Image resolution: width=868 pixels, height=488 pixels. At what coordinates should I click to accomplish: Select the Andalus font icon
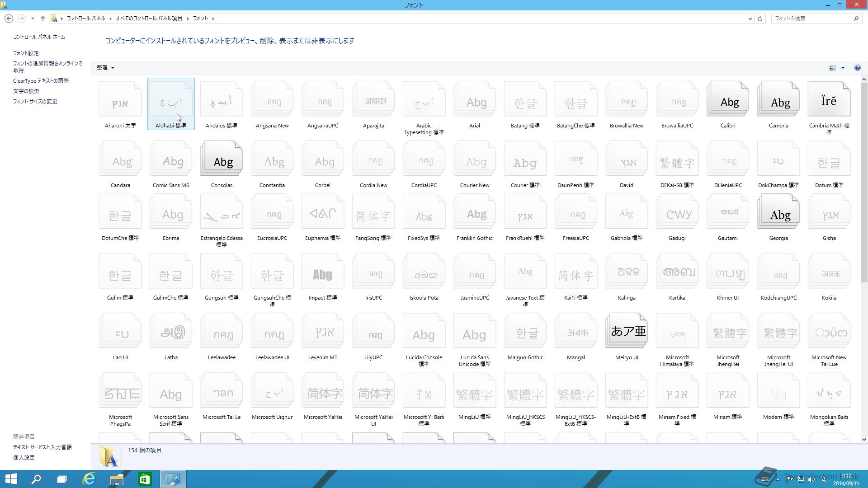coord(222,100)
